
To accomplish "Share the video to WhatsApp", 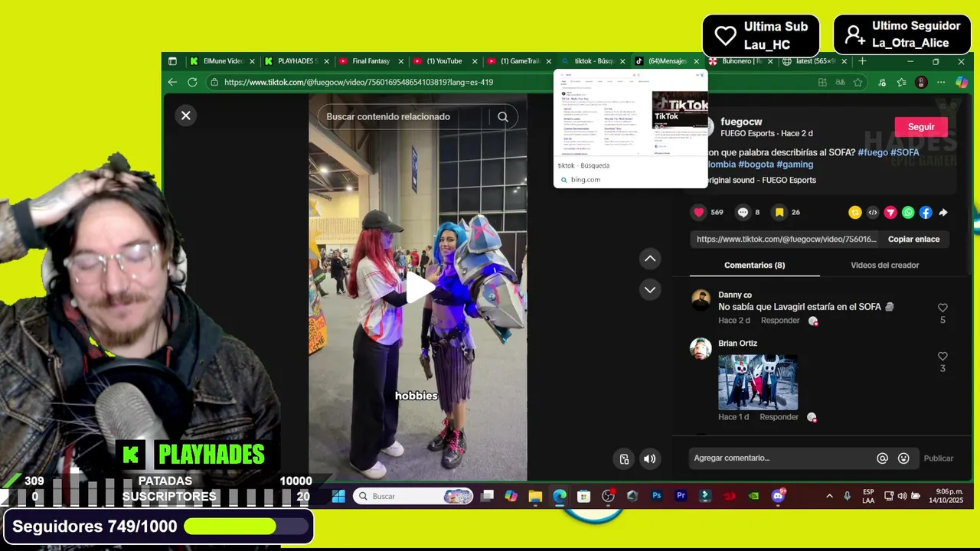I will tap(908, 212).
